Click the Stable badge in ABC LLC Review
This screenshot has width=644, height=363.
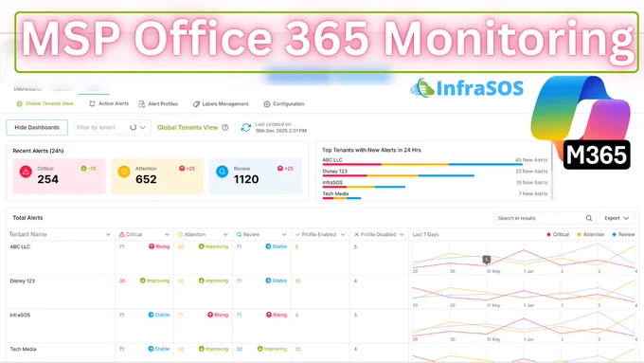(x=276, y=246)
